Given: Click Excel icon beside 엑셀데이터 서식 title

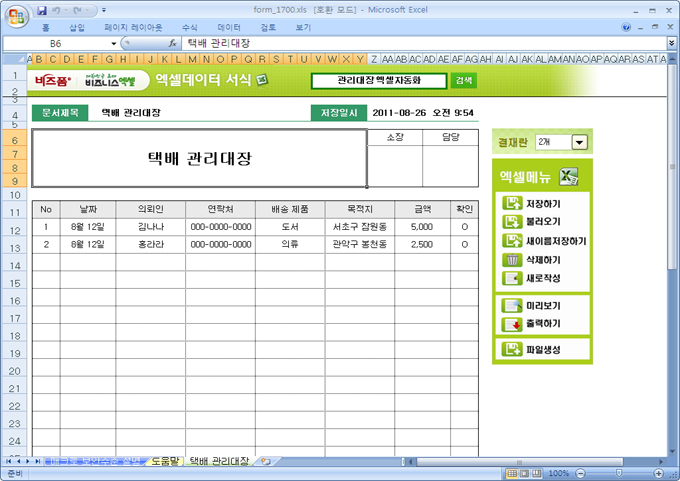Looking at the screenshot, I should coord(262,80).
